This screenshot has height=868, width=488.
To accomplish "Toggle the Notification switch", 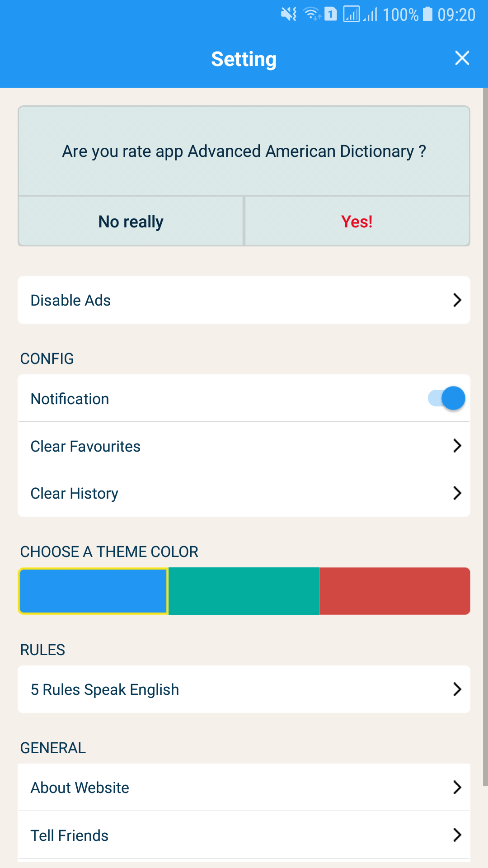I will 446,398.
